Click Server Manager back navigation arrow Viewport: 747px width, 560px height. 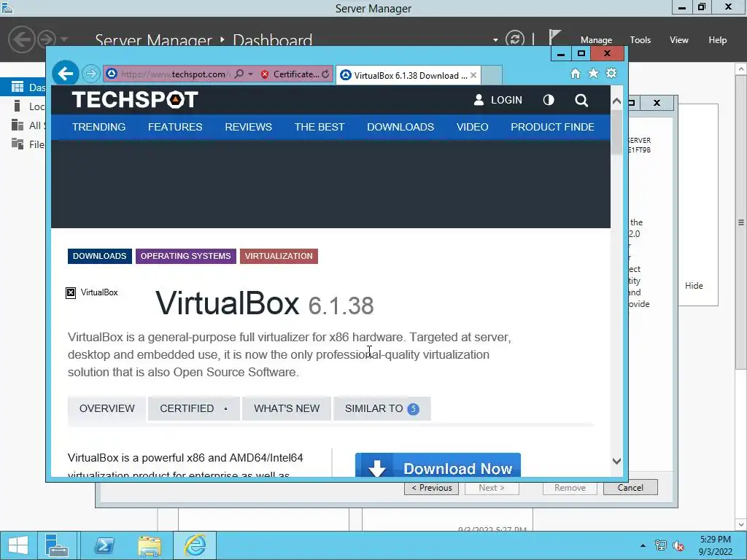coord(21,39)
